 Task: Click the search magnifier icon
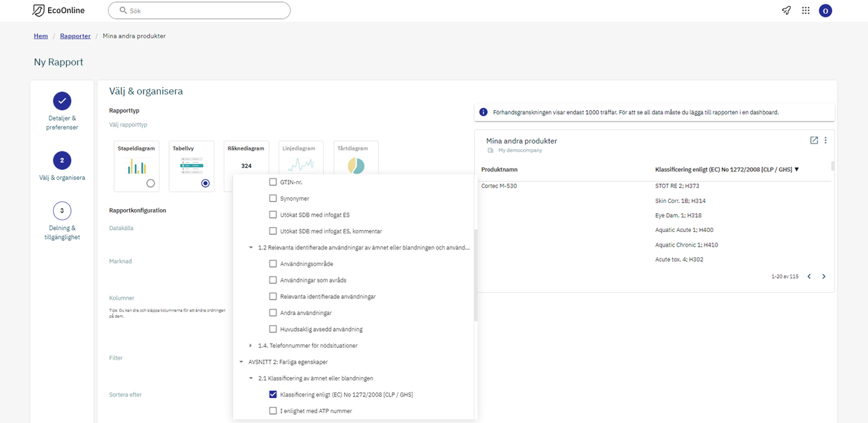click(x=123, y=10)
